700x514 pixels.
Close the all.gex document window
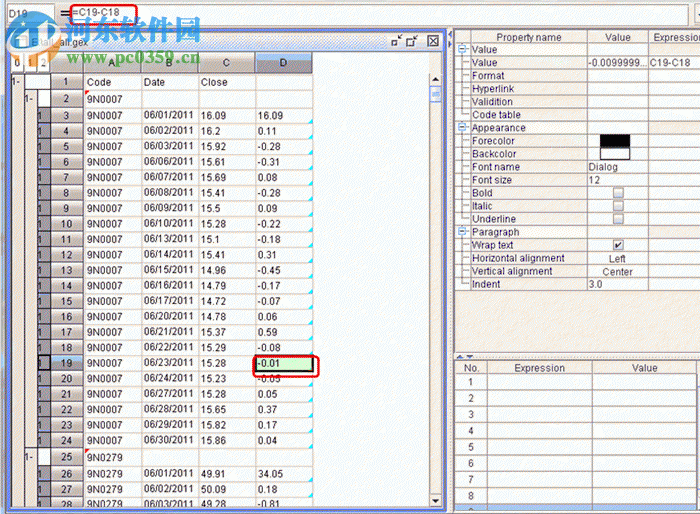pyautogui.click(x=432, y=41)
